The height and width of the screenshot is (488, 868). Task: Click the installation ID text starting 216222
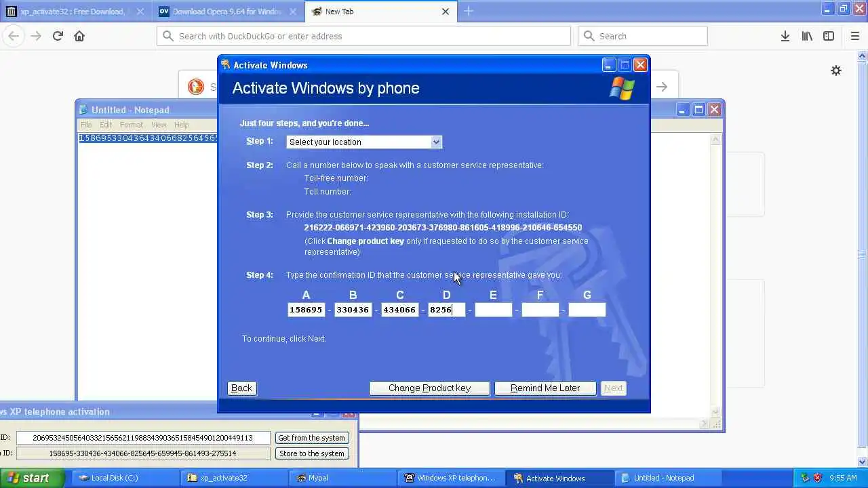[x=443, y=228]
